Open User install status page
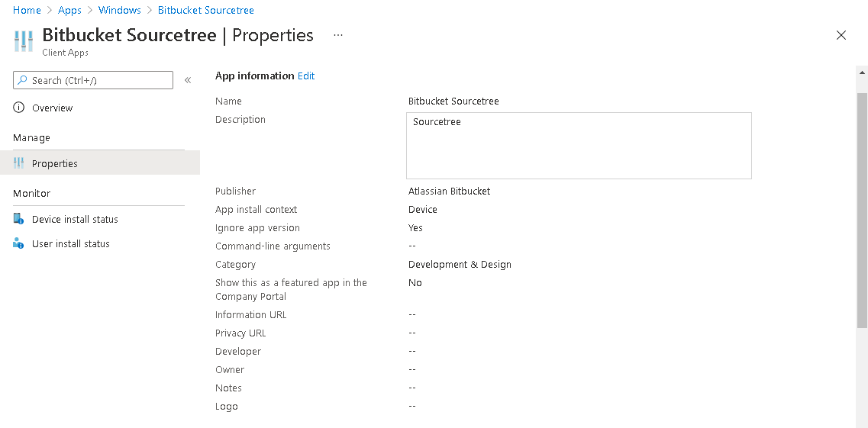This screenshot has height=428, width=868. (x=71, y=243)
